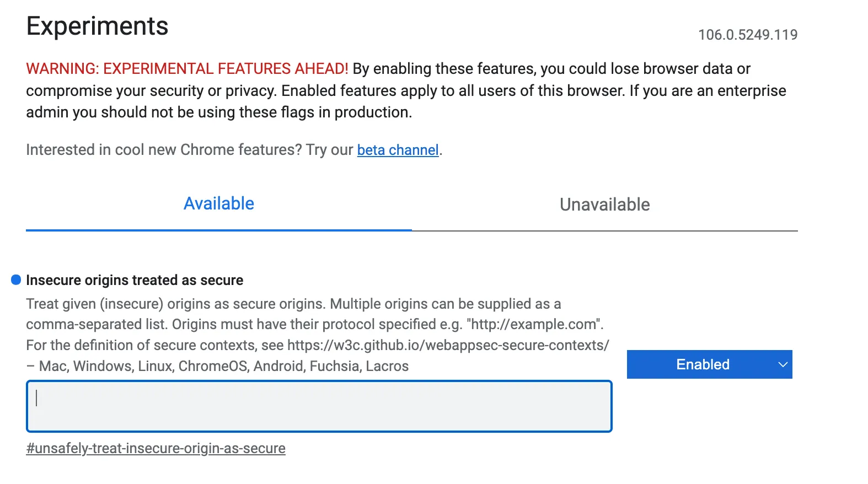868x484 pixels.
Task: Click the supported platforms line starting with Mac
Action: pyautogui.click(x=223, y=366)
